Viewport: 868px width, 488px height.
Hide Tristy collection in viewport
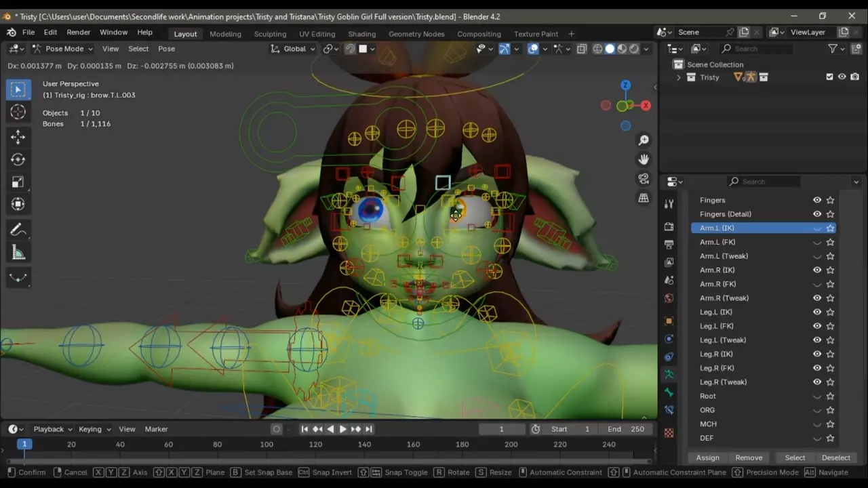click(x=842, y=77)
